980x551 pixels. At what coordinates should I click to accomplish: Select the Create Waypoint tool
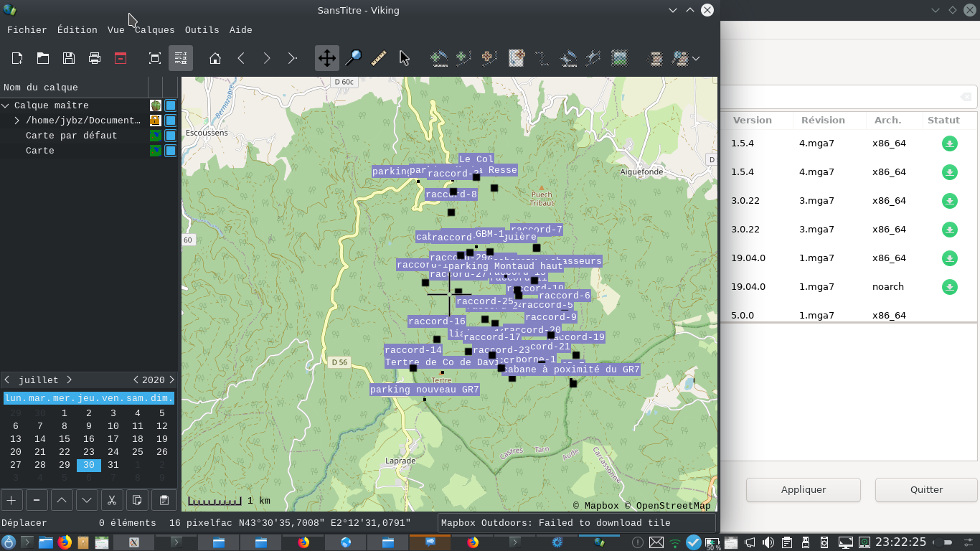click(x=439, y=58)
